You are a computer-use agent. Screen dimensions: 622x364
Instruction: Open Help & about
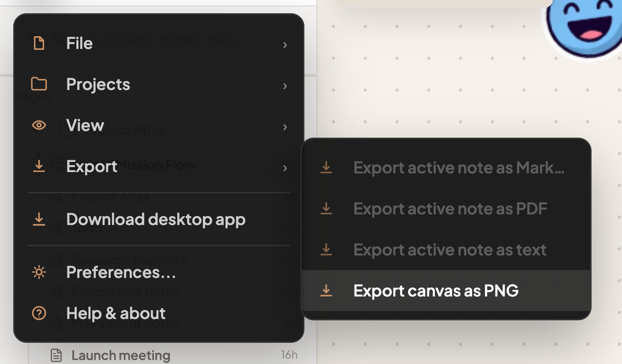(x=159, y=314)
